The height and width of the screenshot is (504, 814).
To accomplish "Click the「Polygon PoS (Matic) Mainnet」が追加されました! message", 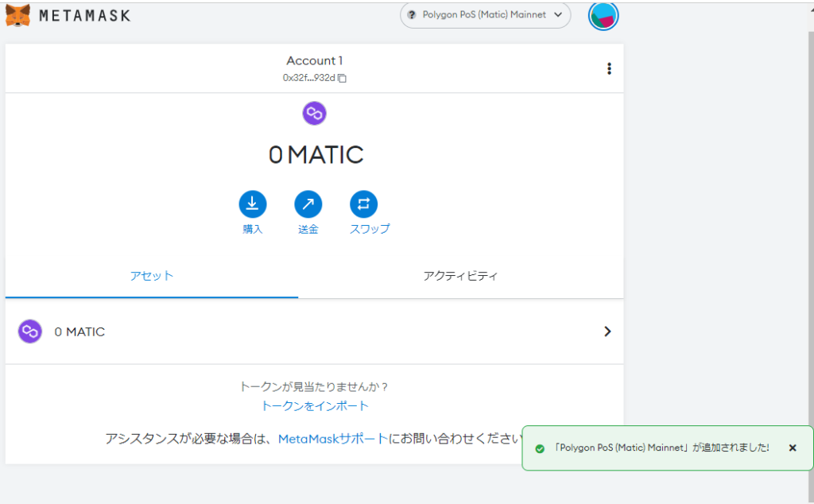I will (661, 448).
